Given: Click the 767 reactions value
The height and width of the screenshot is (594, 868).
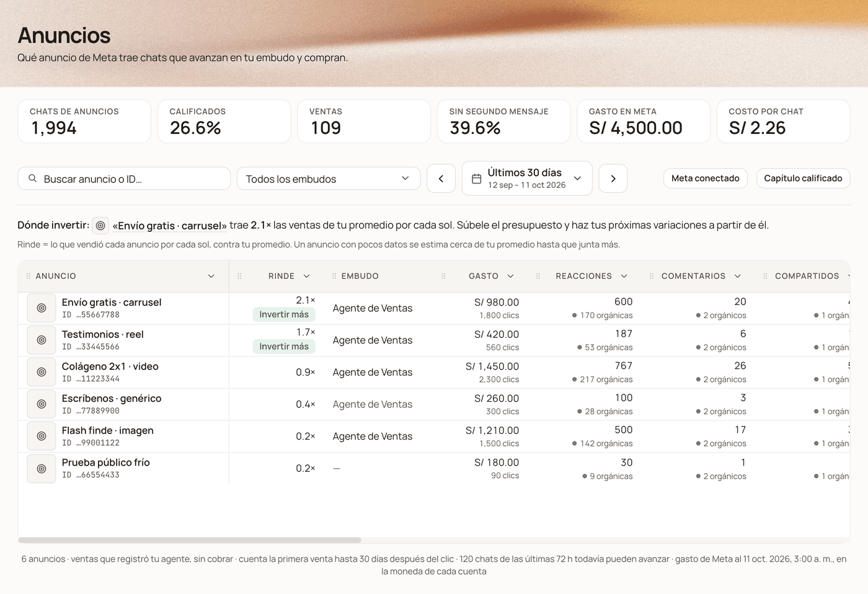Looking at the screenshot, I should pos(624,366).
